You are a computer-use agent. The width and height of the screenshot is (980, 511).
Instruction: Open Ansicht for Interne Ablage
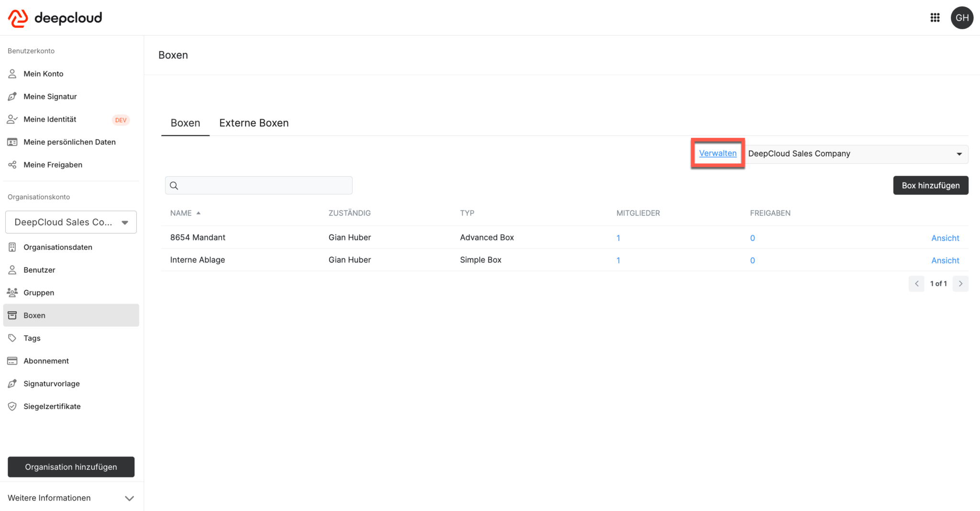click(945, 260)
